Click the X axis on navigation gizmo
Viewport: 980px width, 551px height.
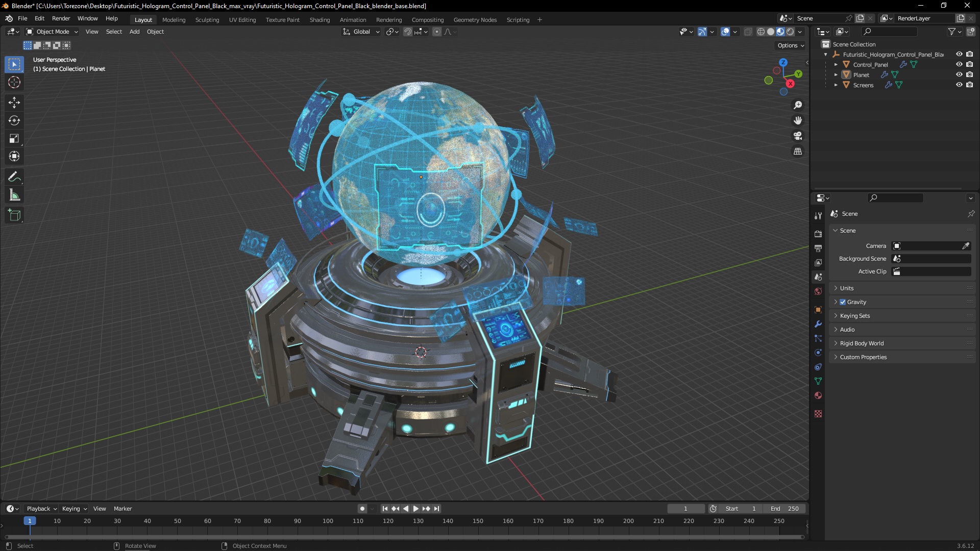pos(790,84)
